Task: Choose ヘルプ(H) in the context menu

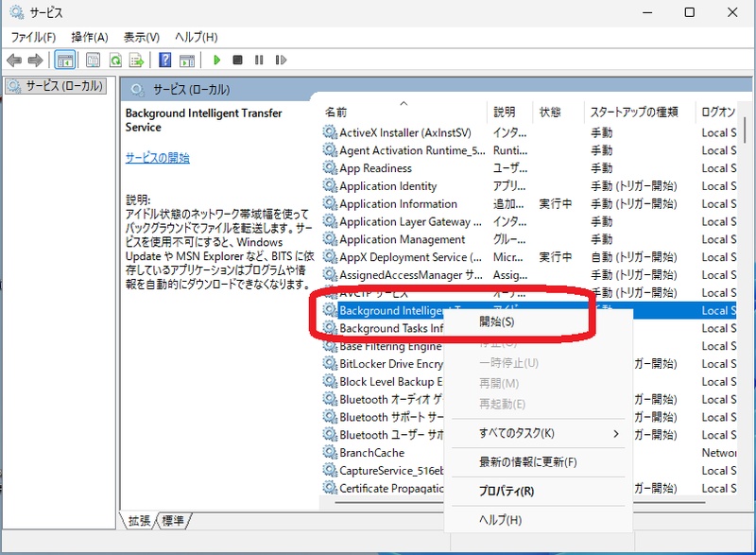Action: tap(539, 520)
